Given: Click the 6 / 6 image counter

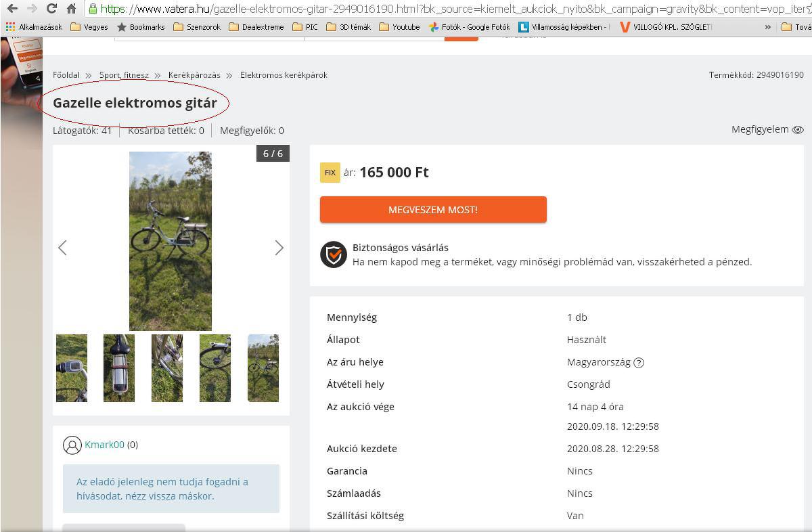Looking at the screenshot, I should point(273,154).
